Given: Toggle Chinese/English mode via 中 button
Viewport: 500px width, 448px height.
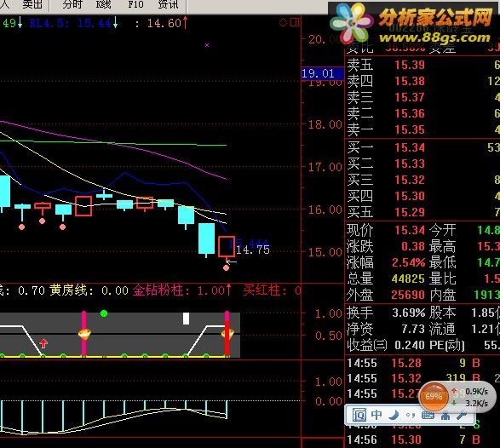Looking at the screenshot, I should 376,415.
